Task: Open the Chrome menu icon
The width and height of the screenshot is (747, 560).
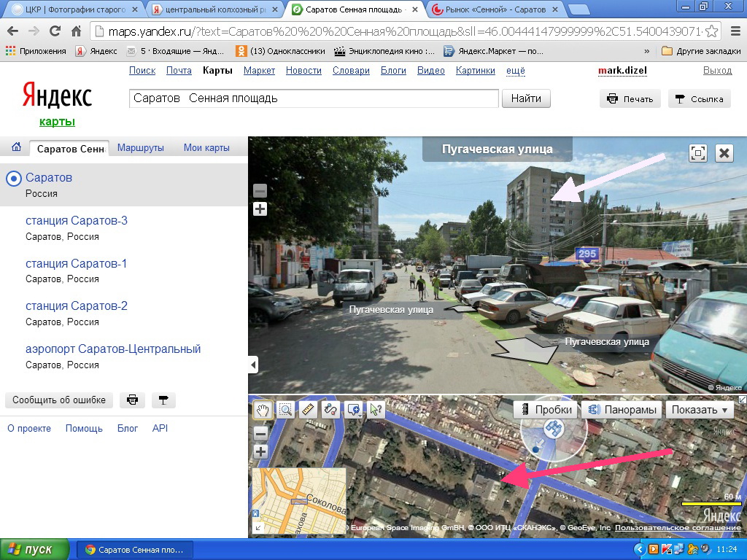Action: tap(735, 31)
